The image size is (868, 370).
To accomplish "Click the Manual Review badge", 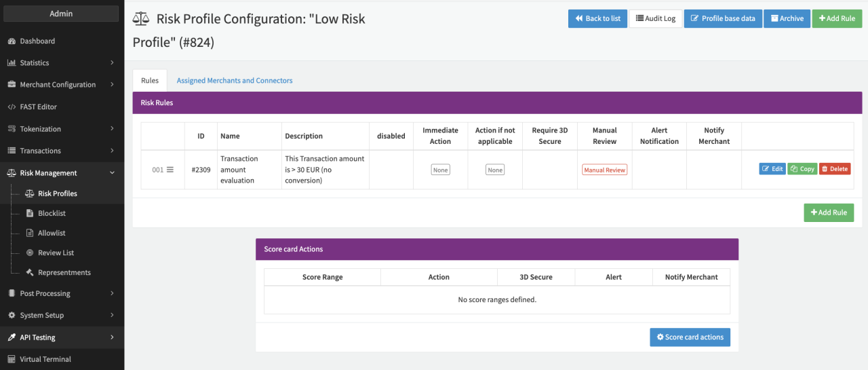I will tap(604, 170).
